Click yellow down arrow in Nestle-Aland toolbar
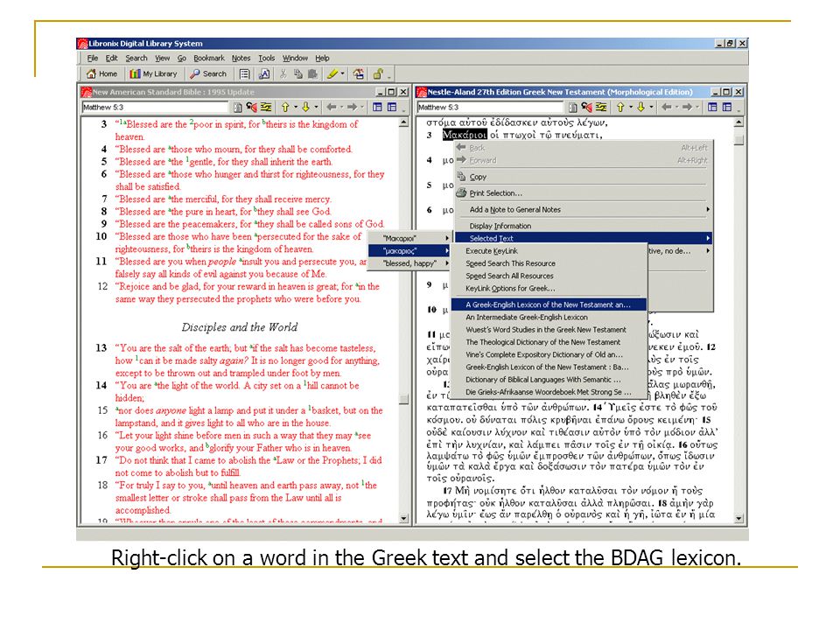 click(x=640, y=107)
